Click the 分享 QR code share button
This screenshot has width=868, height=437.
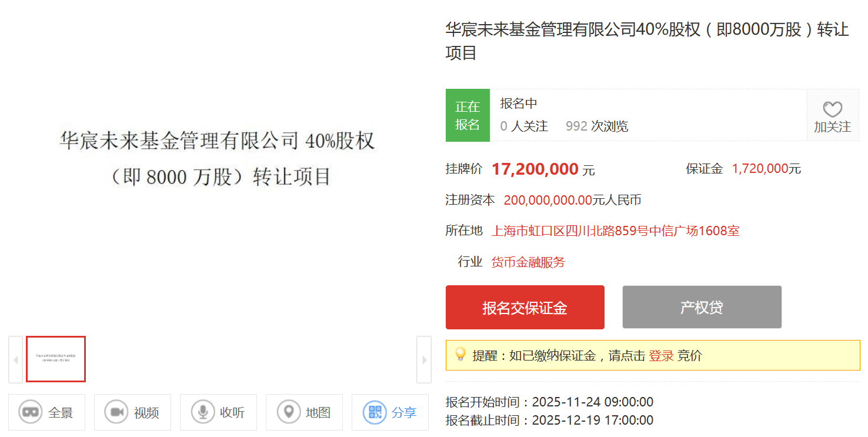(390, 412)
